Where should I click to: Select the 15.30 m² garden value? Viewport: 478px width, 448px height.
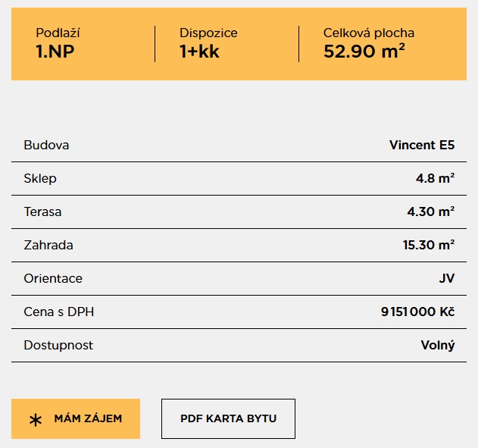coord(428,245)
